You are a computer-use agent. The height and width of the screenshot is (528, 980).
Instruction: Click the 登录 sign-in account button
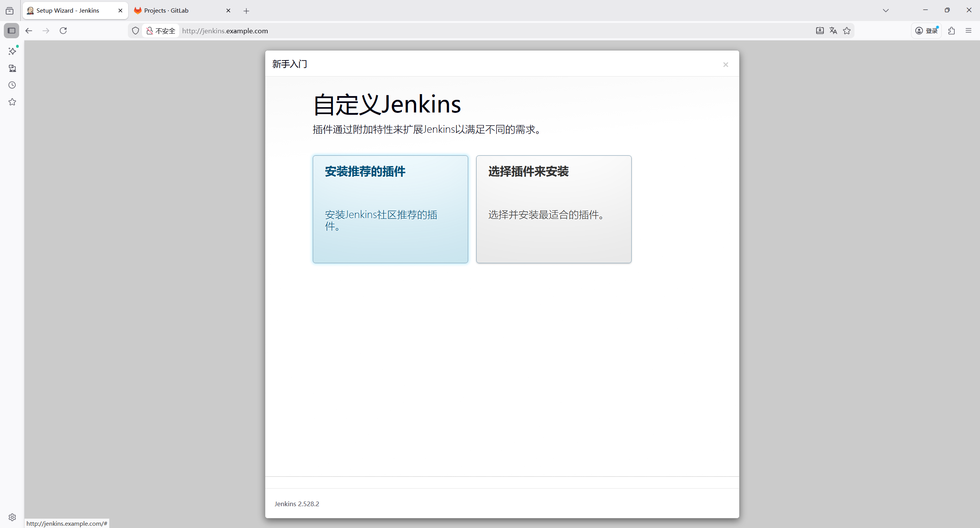[x=926, y=31]
